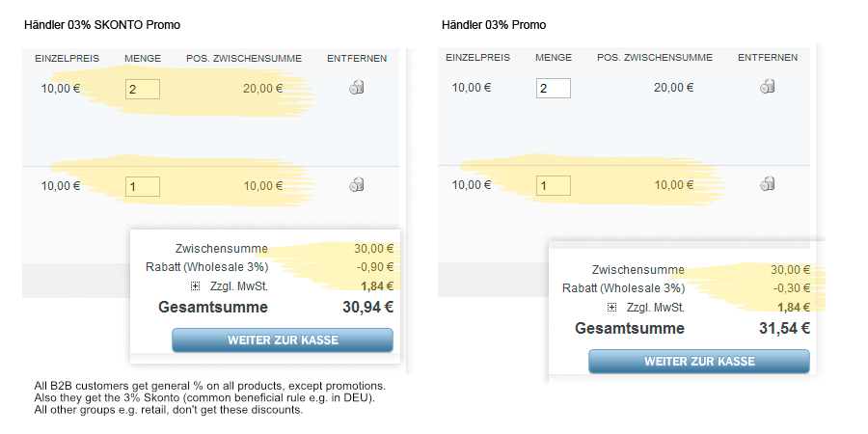The width and height of the screenshot is (868, 434).
Task: Focus the quantity 1 field in right-hand cart
Action: pyautogui.click(x=553, y=185)
